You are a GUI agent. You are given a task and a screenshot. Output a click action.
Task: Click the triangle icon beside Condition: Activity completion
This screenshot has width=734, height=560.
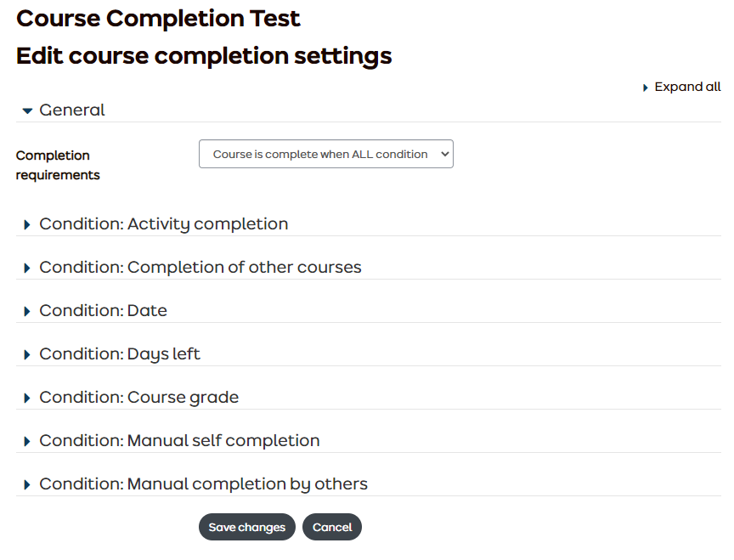[26, 223]
